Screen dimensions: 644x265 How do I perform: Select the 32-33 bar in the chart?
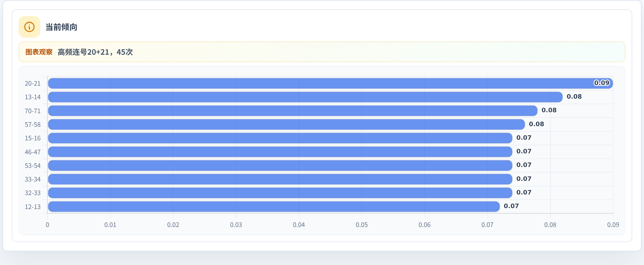point(280,193)
